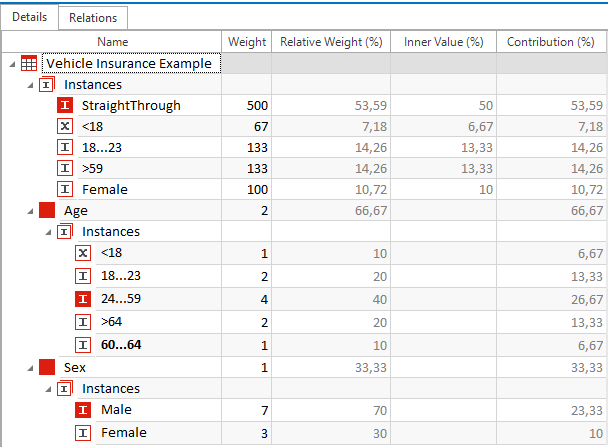This screenshot has width=608, height=447.
Task: Toggle the X-marked box of top-level <18
Action: click(x=65, y=126)
